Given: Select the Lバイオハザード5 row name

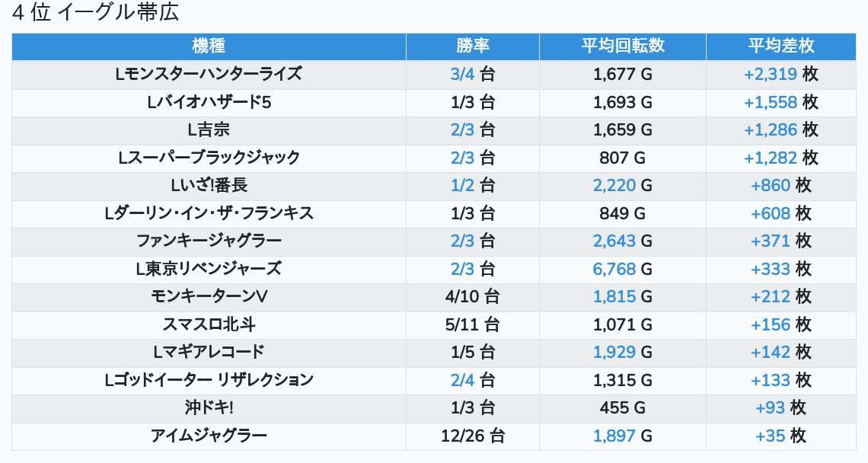Looking at the screenshot, I should 209,103.
